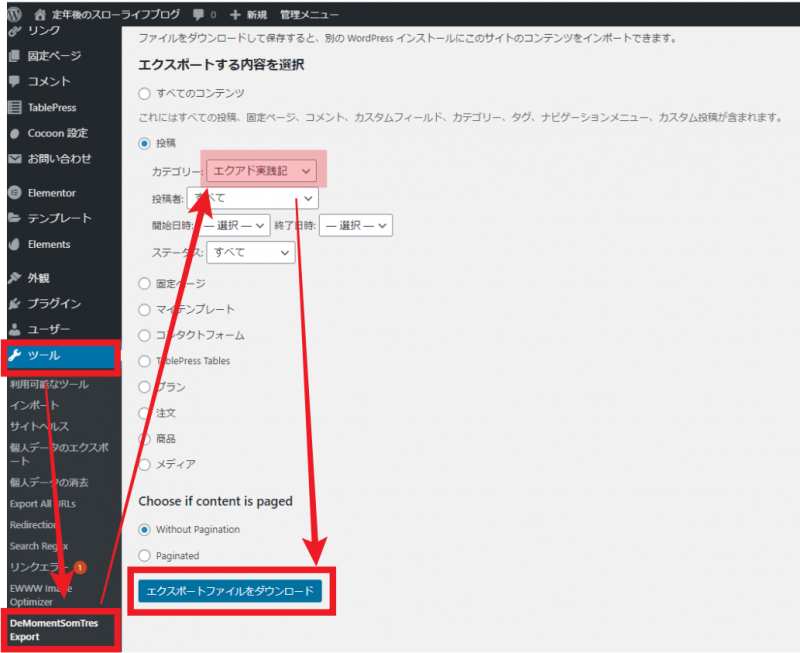Screen dimensions: 800x653
Task: Open the カテゴリー dropdown showing エクアド実践記
Action: [259, 170]
